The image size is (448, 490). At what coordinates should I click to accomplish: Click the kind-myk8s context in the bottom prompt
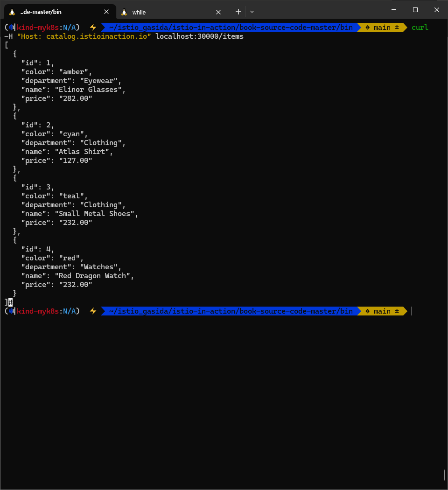(38, 311)
